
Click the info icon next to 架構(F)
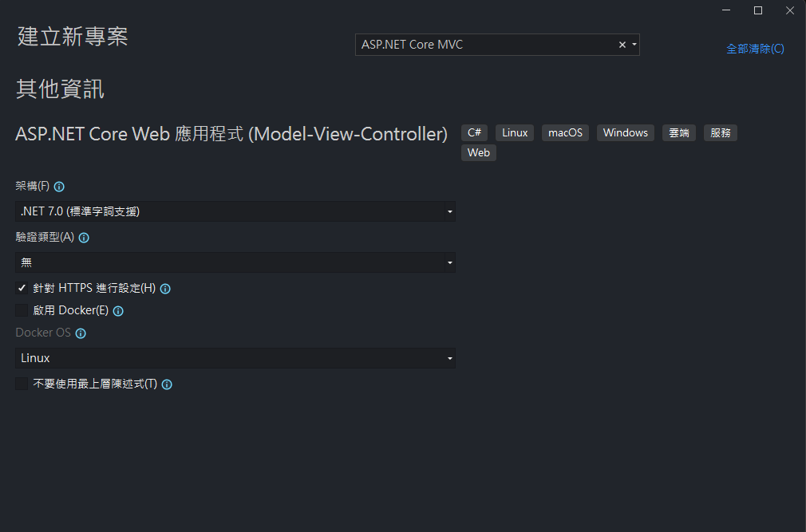tap(59, 187)
